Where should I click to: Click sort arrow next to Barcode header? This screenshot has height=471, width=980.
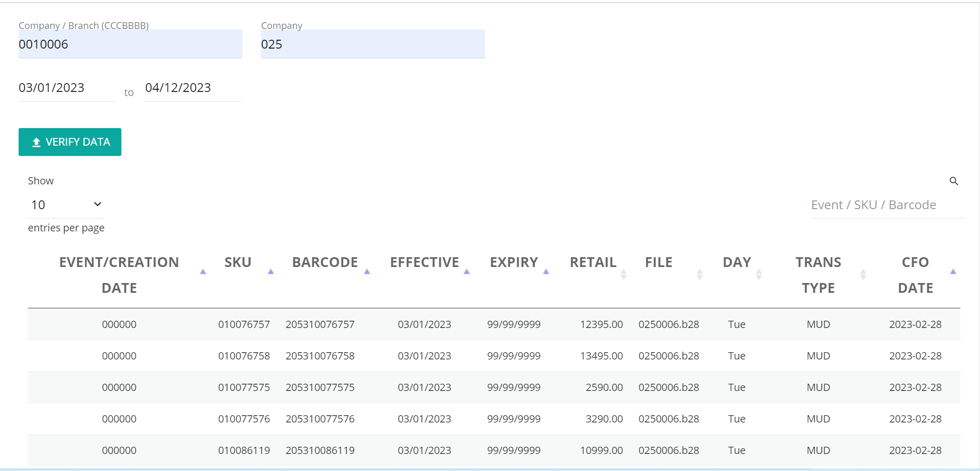367,272
